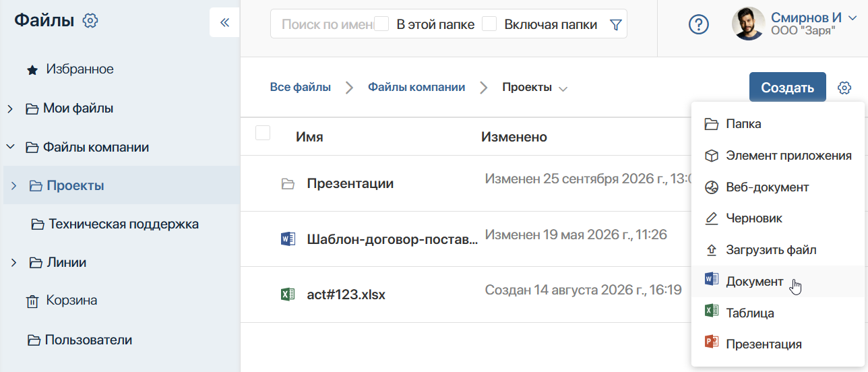Enable the 'Включая папки' checkbox
This screenshot has width=868, height=372.
489,24
